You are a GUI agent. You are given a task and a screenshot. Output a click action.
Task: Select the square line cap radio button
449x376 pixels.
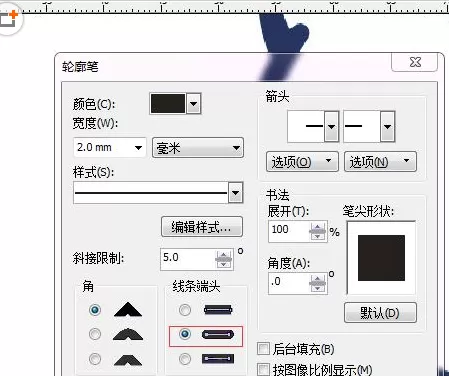185,310
